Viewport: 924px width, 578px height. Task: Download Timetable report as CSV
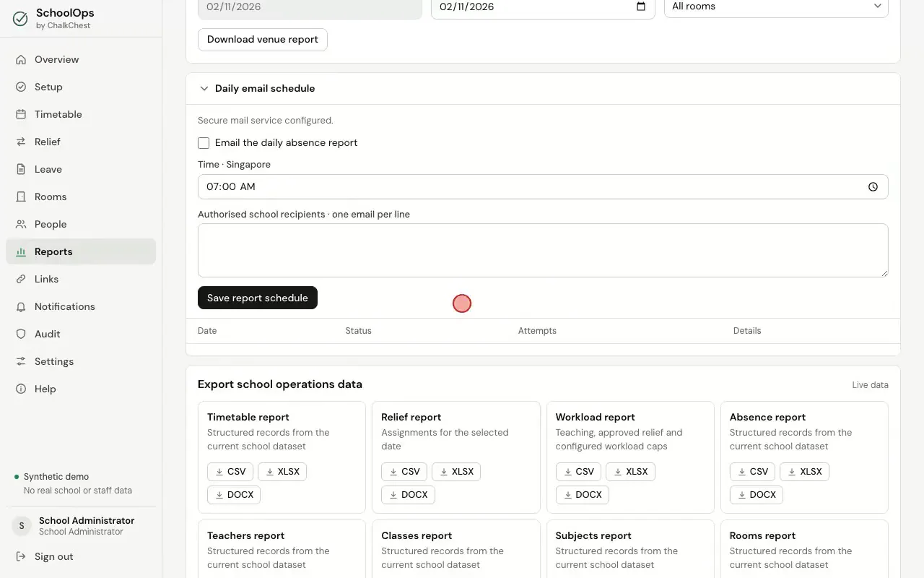click(x=230, y=472)
